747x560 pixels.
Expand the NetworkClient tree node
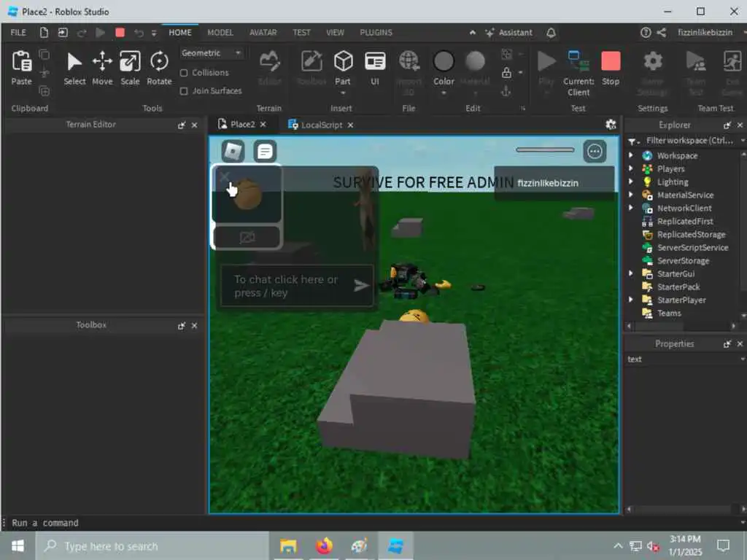(631, 208)
